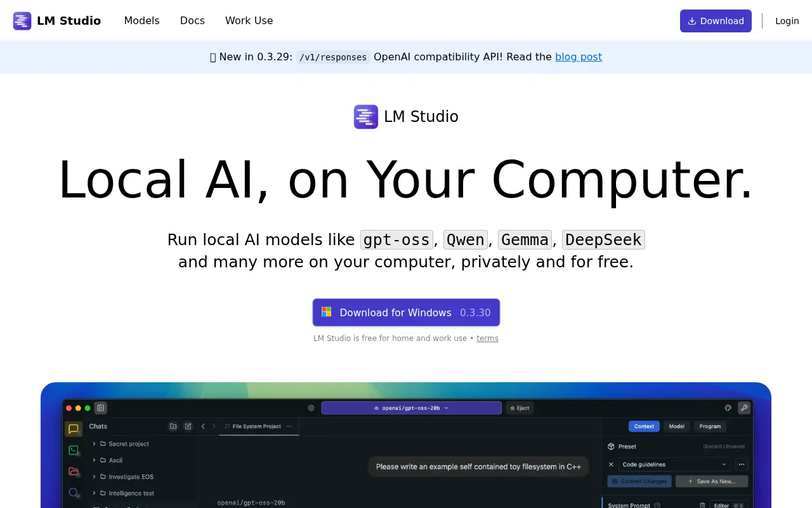Open the My Models folder icon
Image resolution: width=812 pixels, height=508 pixels.
(74, 472)
